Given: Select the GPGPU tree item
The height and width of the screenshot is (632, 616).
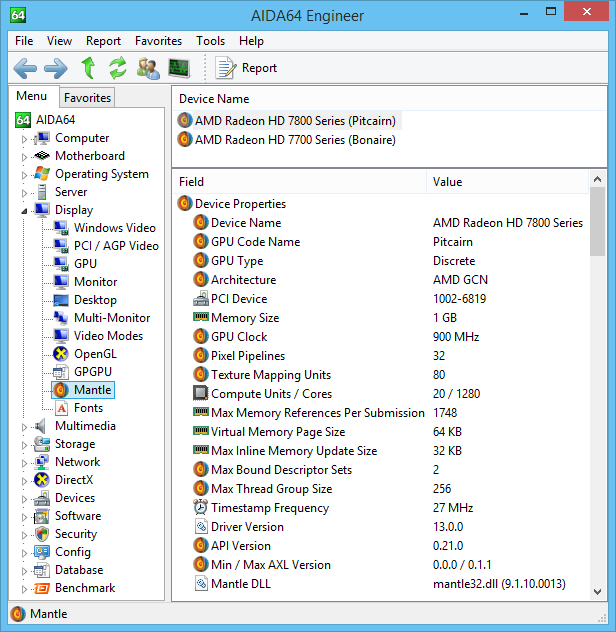Looking at the screenshot, I should pos(95,372).
